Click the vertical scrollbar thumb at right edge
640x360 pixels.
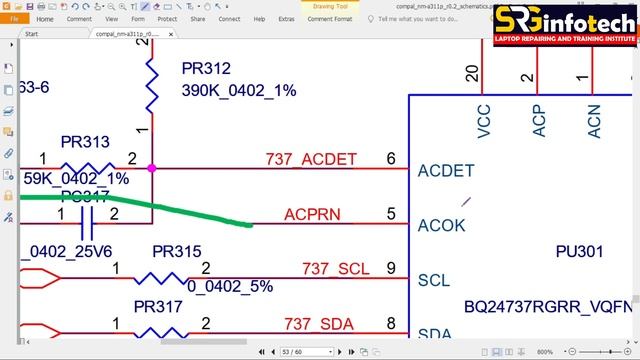point(636,299)
